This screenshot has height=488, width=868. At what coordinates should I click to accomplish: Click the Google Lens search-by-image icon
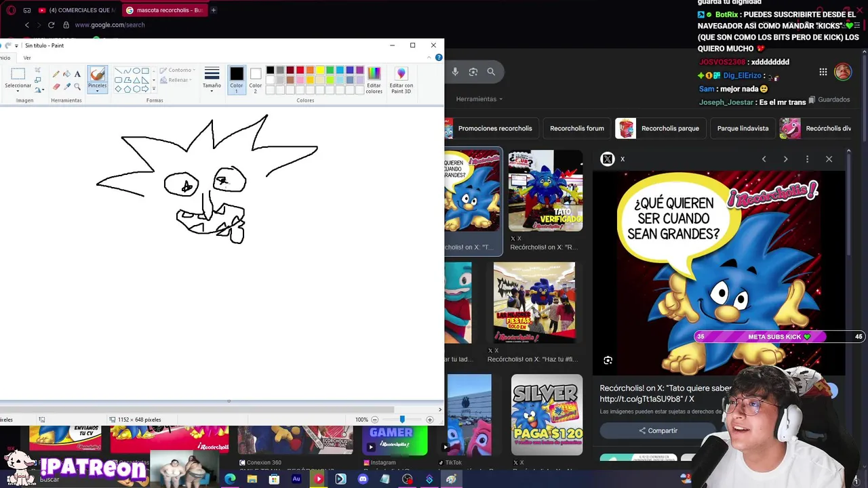click(473, 72)
